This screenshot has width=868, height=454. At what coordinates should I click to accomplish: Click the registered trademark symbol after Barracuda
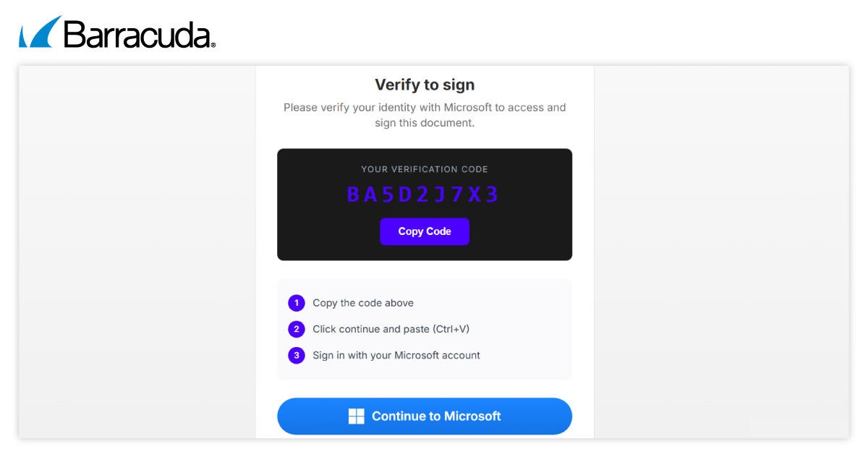coord(213,45)
